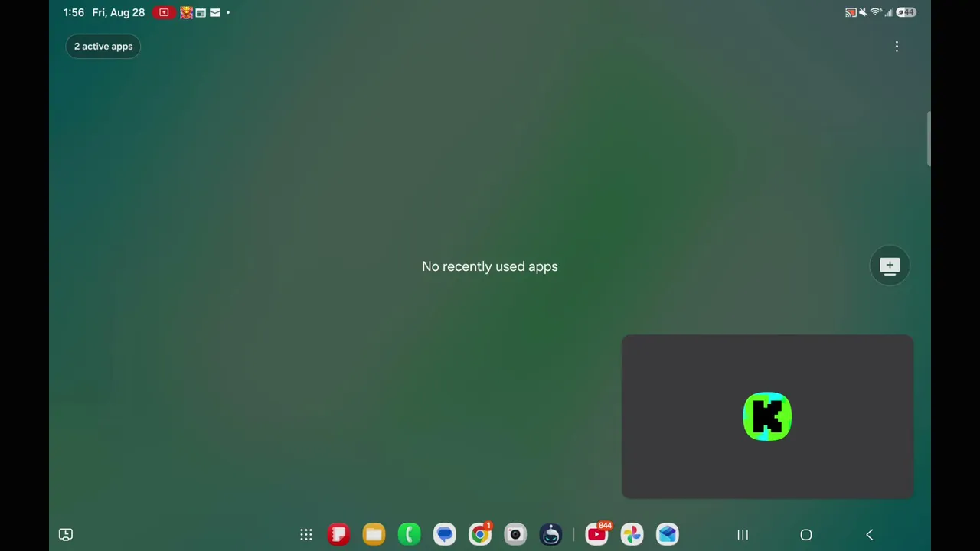Tap the 'No recently used apps' message
This screenshot has height=551, width=980.
(x=490, y=266)
